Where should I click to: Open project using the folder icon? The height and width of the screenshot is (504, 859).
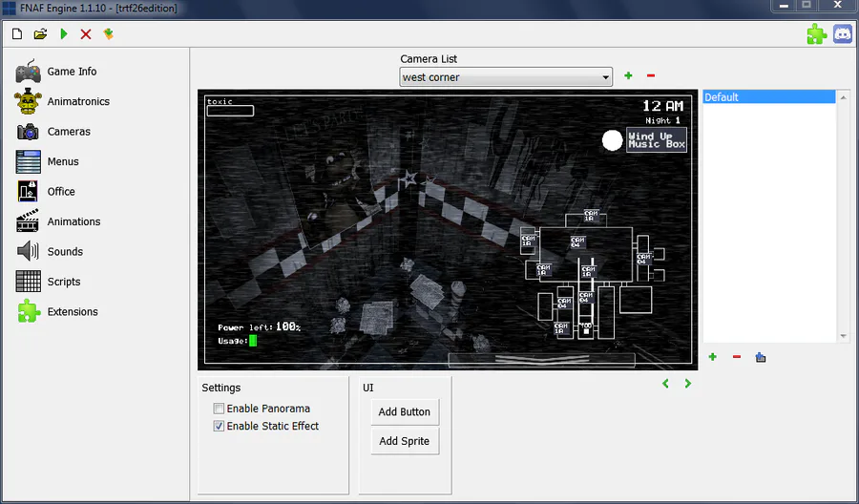[x=40, y=34]
